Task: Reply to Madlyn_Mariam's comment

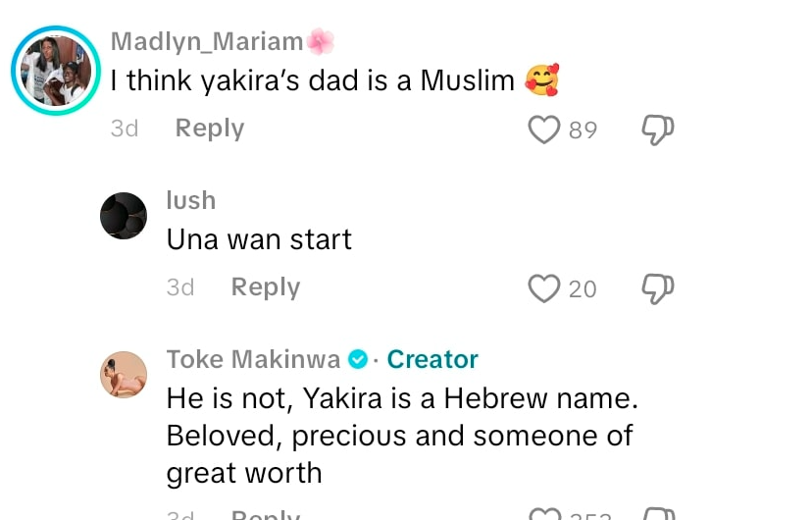Action: point(209,129)
